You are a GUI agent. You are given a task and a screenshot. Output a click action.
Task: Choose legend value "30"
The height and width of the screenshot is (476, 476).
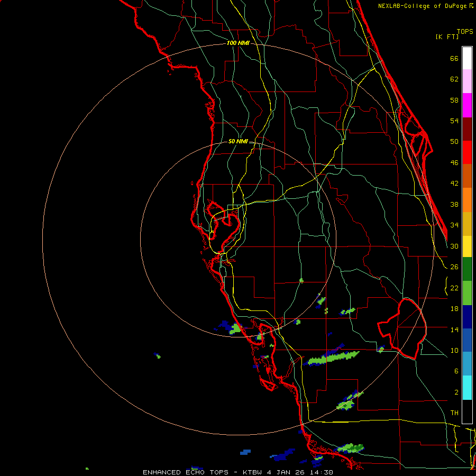click(454, 246)
